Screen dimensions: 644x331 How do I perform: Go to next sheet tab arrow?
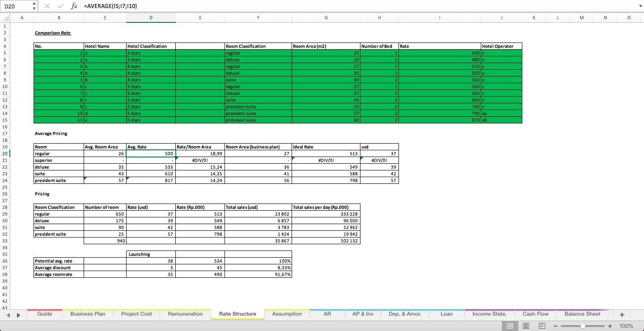click(18, 315)
